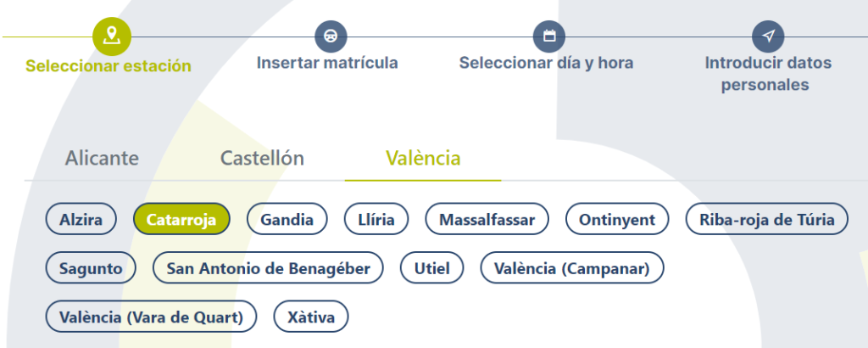Click the location pin step icon
Image resolution: width=868 pixels, height=348 pixels.
[x=108, y=36]
